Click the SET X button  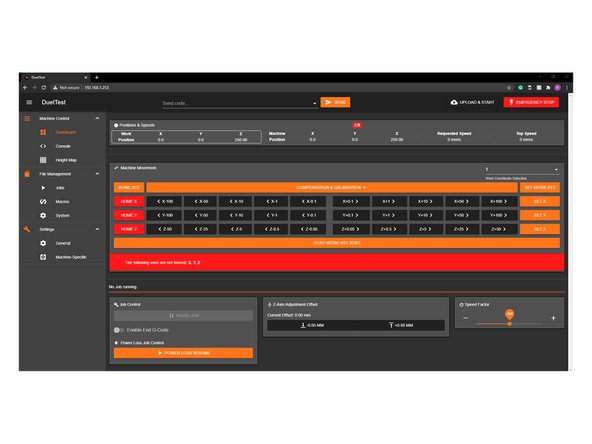[x=540, y=202]
